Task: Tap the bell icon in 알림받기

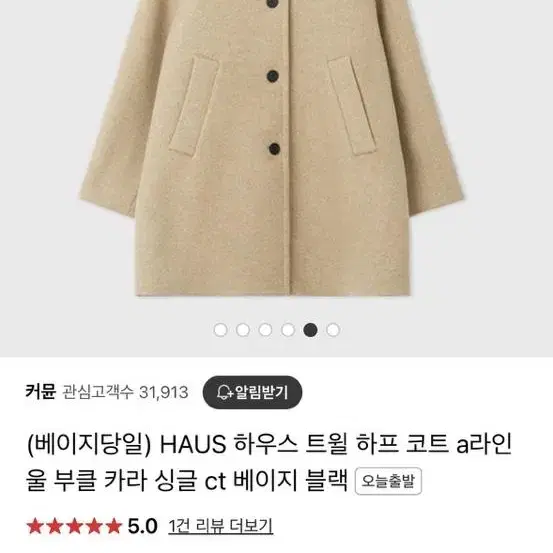Action: [x=225, y=392]
